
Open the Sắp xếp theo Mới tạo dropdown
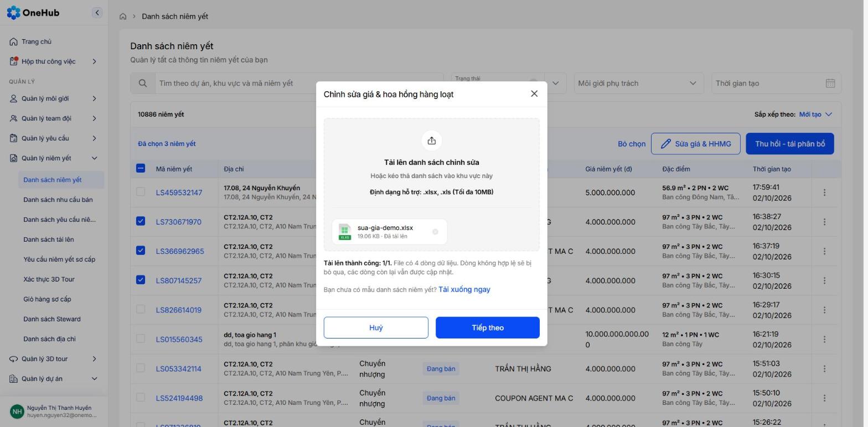pos(815,114)
